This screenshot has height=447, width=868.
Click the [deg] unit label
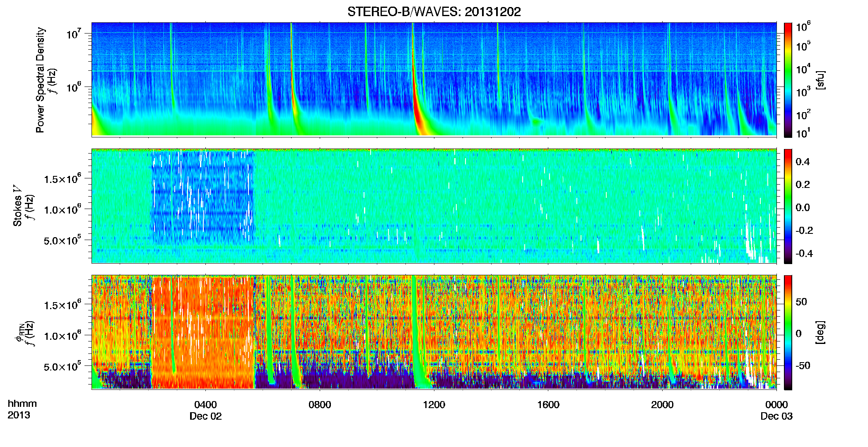(820, 332)
